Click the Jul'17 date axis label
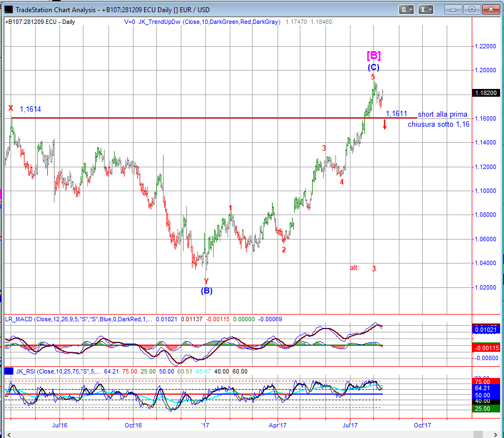 [350, 425]
